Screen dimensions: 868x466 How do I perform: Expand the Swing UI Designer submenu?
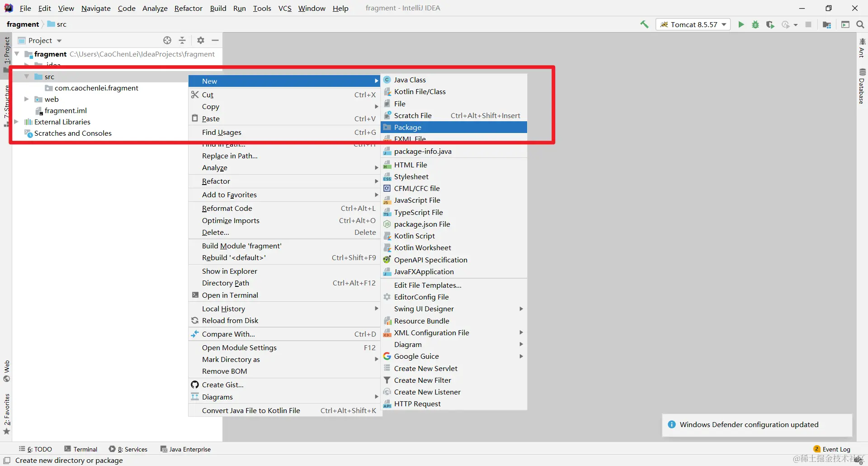[x=454, y=309]
